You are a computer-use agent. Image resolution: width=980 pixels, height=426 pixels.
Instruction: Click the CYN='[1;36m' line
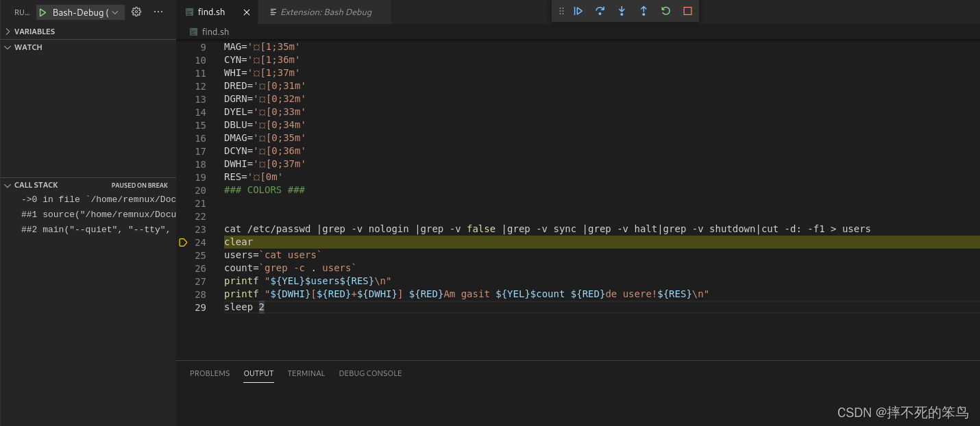pos(262,60)
